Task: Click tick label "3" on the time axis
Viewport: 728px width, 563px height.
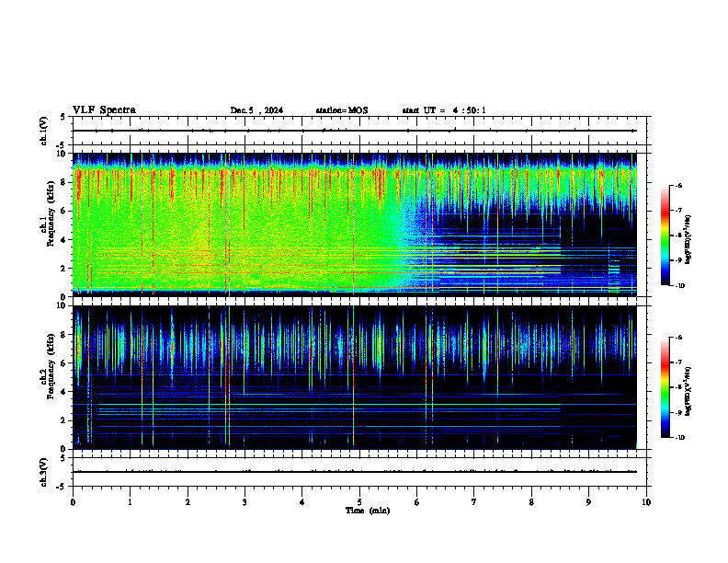Action: coord(245,502)
